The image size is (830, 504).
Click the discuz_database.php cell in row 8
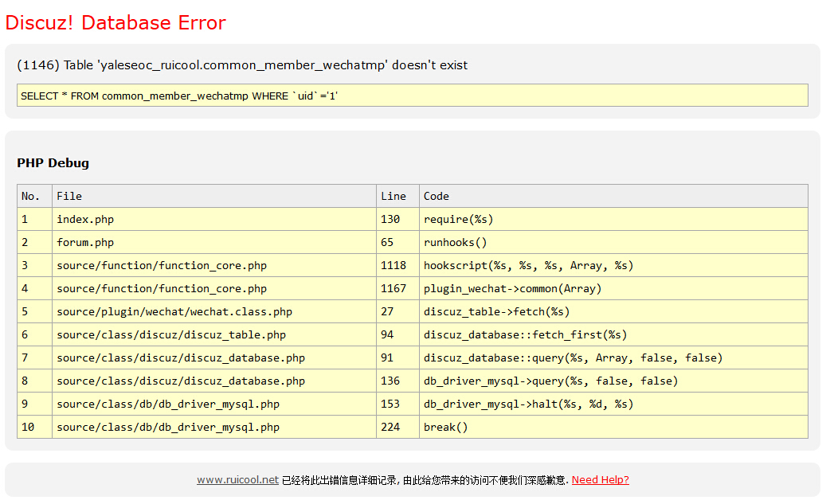click(213, 381)
